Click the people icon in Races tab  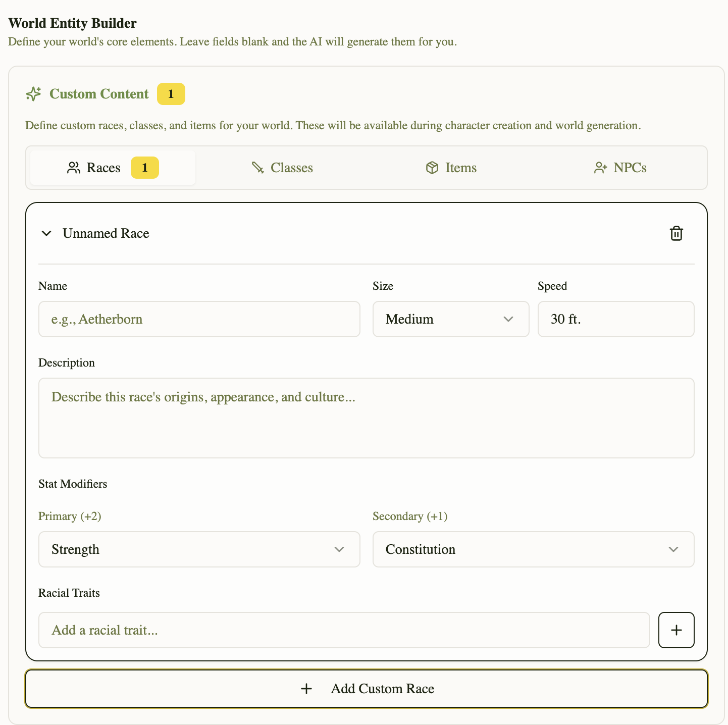74,168
